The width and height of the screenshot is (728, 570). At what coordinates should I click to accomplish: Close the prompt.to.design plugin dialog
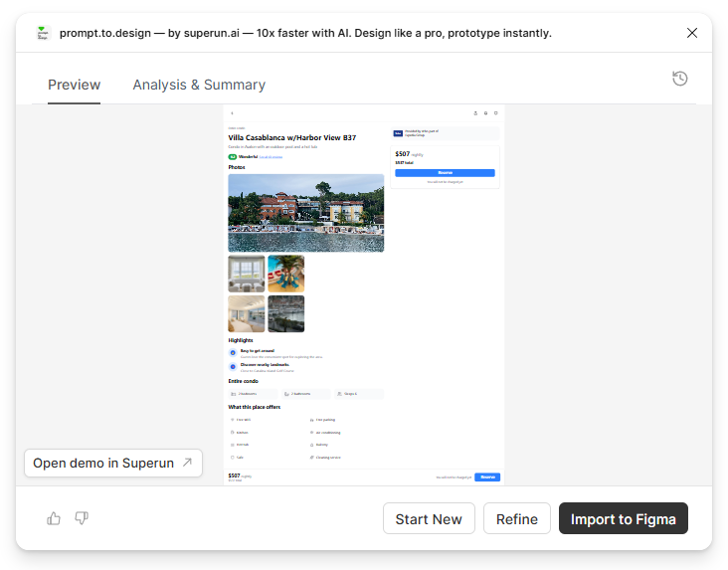point(692,33)
